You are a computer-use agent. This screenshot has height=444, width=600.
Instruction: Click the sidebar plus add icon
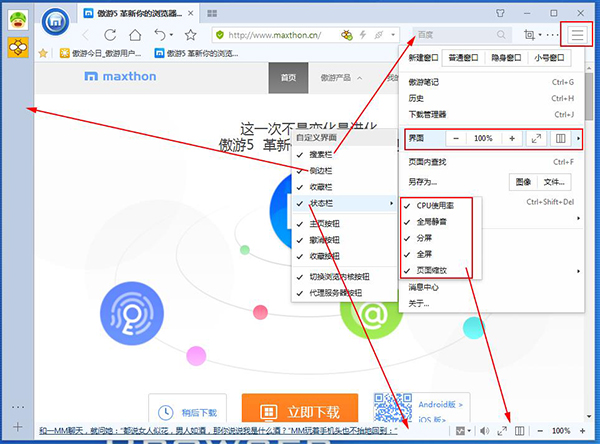18,427
